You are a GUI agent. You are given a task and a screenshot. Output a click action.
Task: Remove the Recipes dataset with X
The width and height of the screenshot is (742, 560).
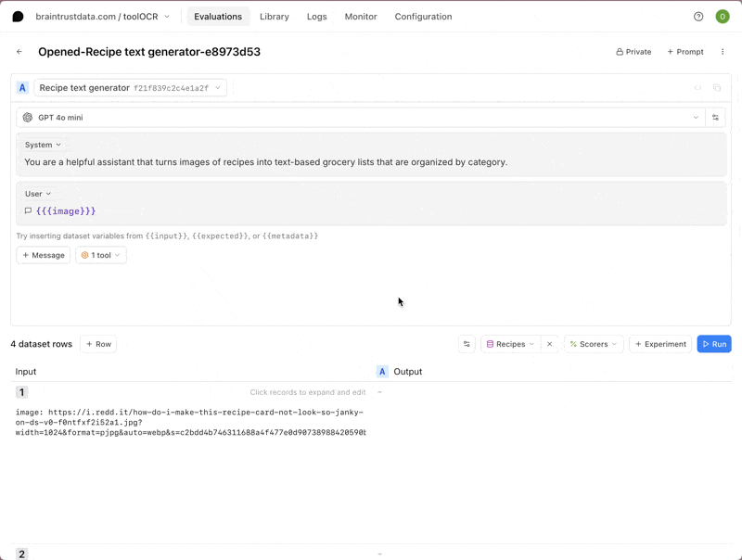[549, 344]
